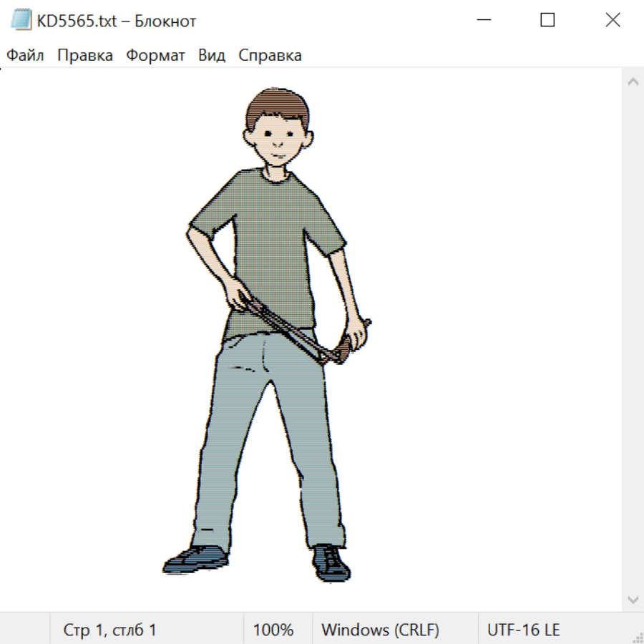Click the scroll down arrow
This screenshot has width=644, height=644.
click(633, 599)
